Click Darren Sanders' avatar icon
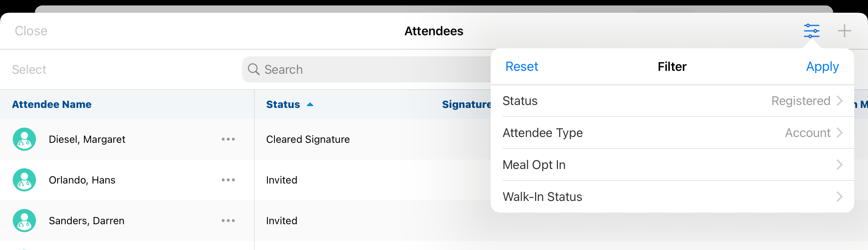The image size is (868, 250). (x=24, y=221)
